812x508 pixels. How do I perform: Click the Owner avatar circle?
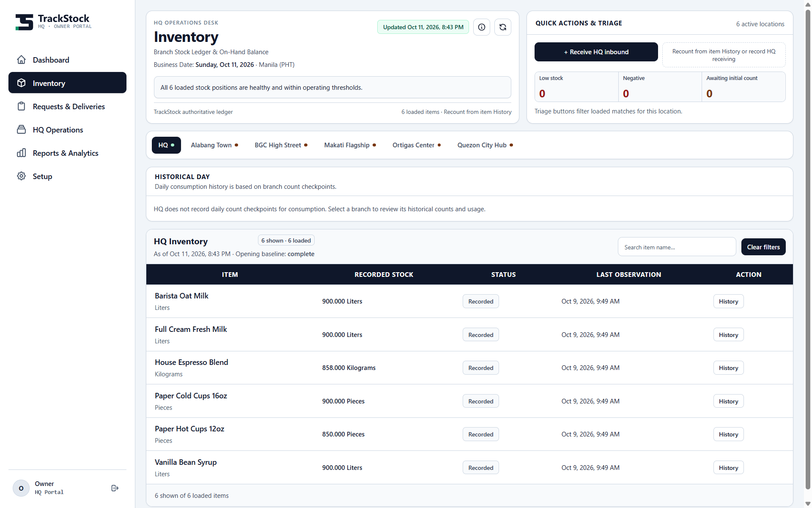(x=21, y=488)
